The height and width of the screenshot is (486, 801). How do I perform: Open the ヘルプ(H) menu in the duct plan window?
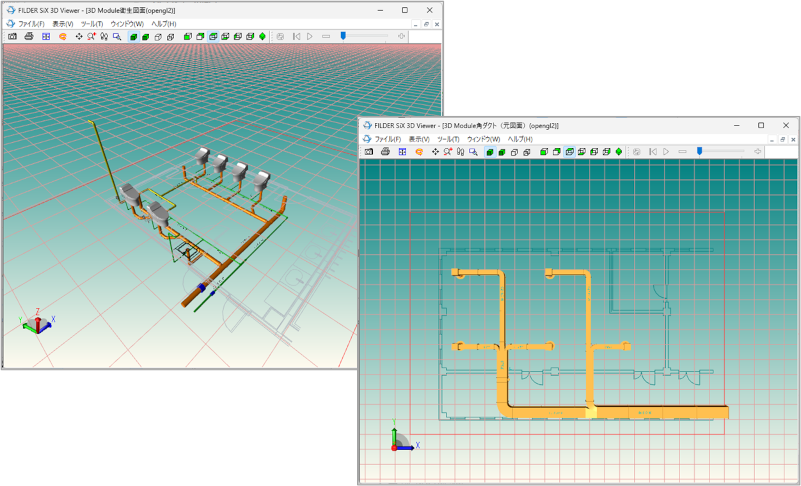[x=520, y=139]
